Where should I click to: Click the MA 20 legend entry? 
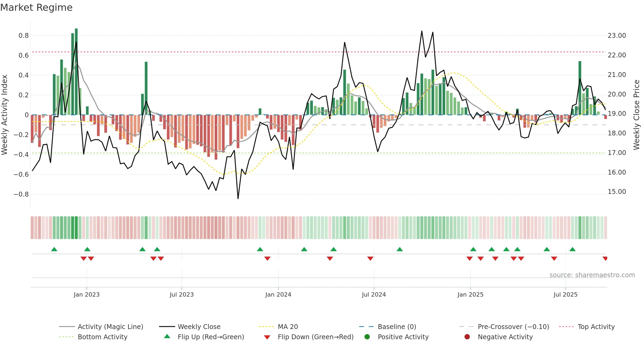(x=278, y=327)
